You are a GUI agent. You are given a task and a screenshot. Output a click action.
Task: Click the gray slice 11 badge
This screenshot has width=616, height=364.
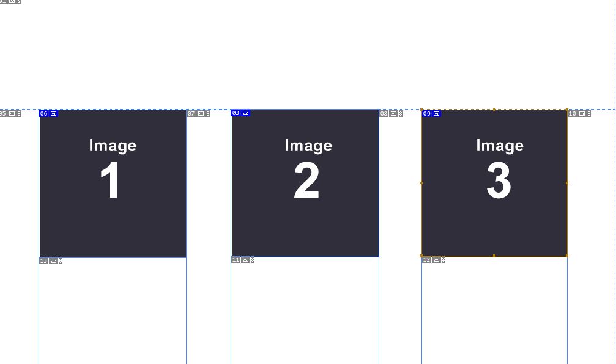(243, 260)
